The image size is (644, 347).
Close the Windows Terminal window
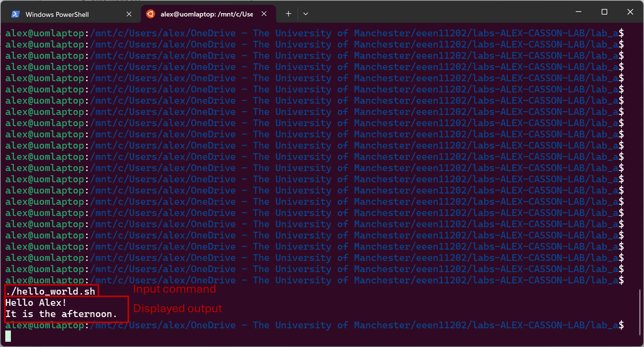click(x=630, y=12)
